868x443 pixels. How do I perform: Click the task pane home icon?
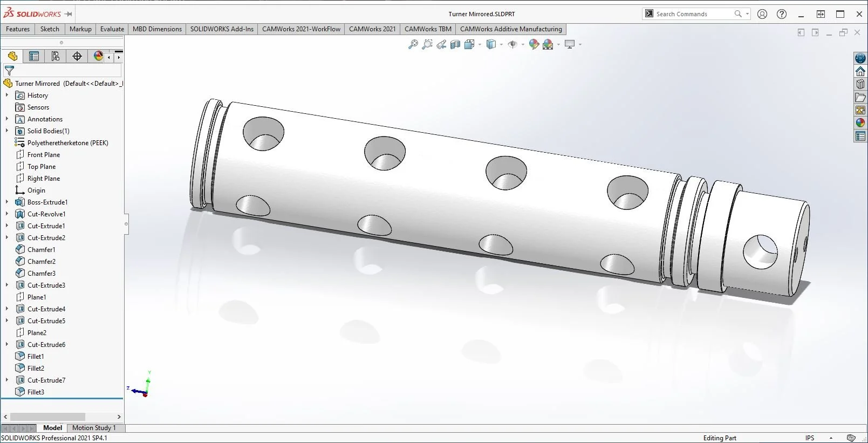coord(860,71)
